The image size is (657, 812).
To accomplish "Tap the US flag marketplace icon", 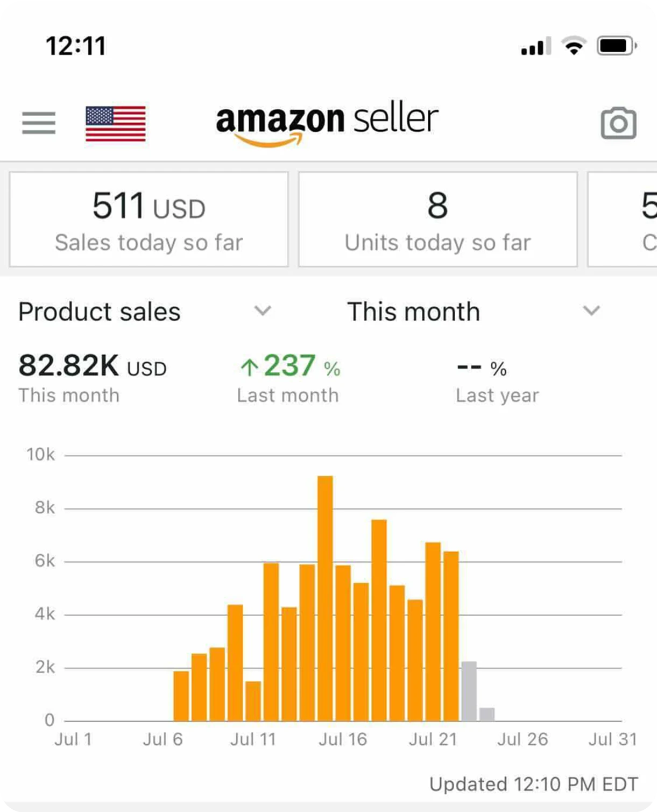I will (116, 123).
